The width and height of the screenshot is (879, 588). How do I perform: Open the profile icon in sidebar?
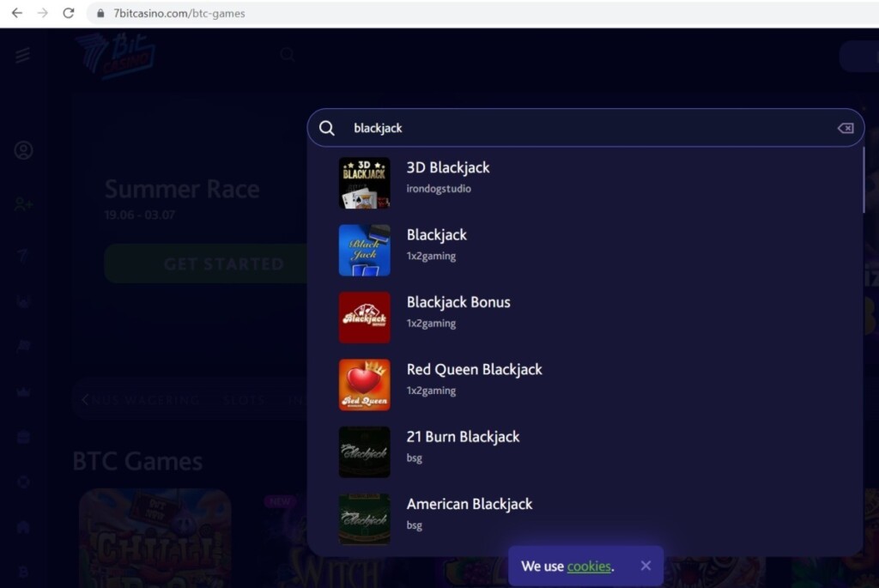[23, 150]
